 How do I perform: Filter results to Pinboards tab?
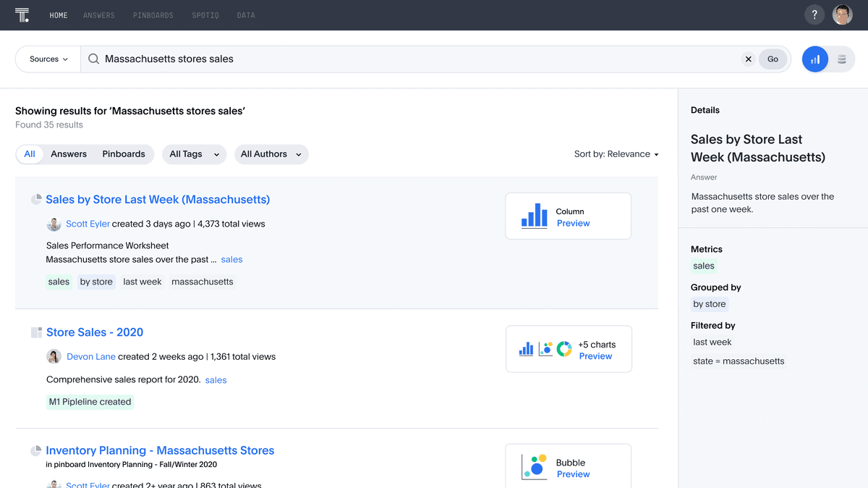coord(124,154)
